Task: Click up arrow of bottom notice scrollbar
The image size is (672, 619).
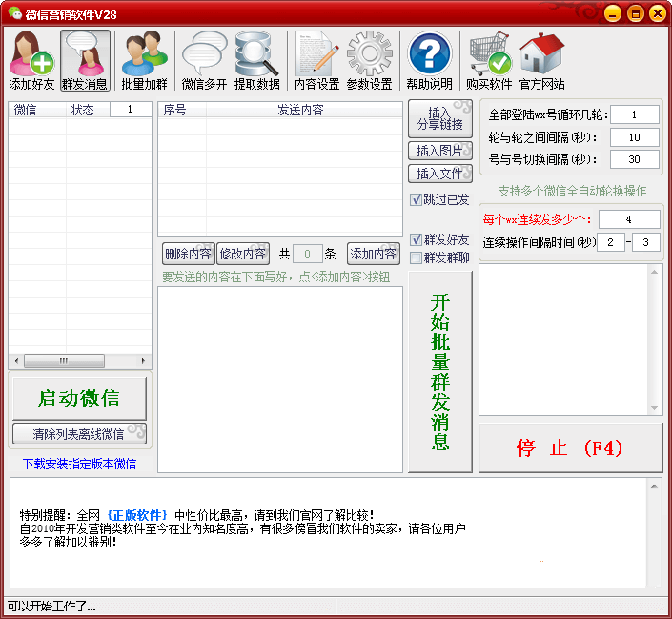Action: click(x=655, y=486)
